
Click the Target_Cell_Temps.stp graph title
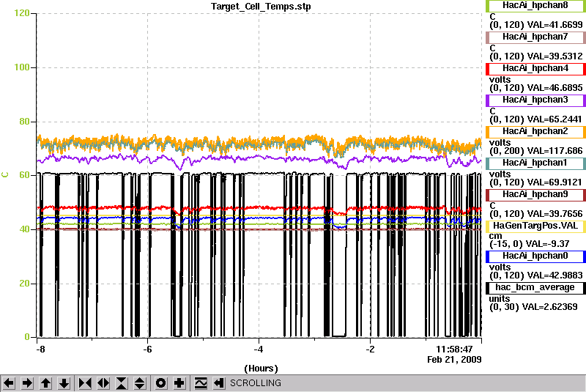[261, 7]
